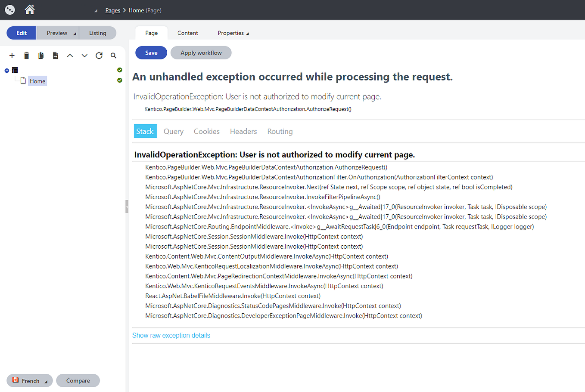Open the Headers exception tab
585x392 pixels.
click(243, 131)
